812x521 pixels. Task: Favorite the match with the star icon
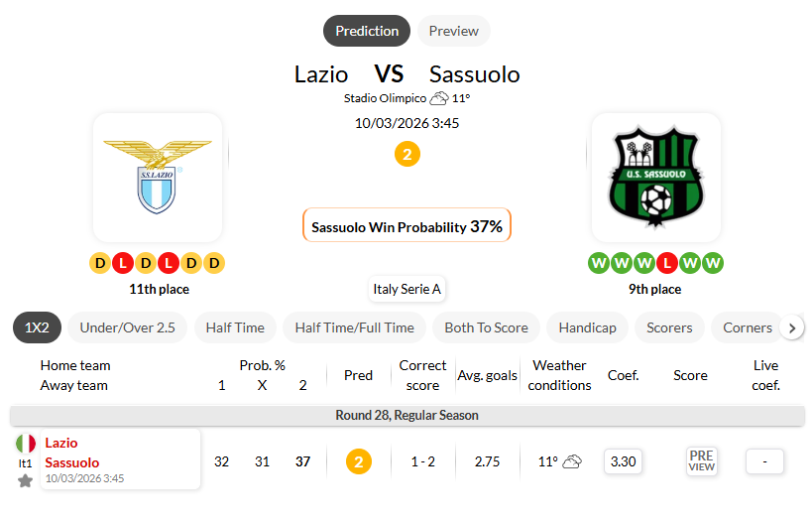(25, 480)
